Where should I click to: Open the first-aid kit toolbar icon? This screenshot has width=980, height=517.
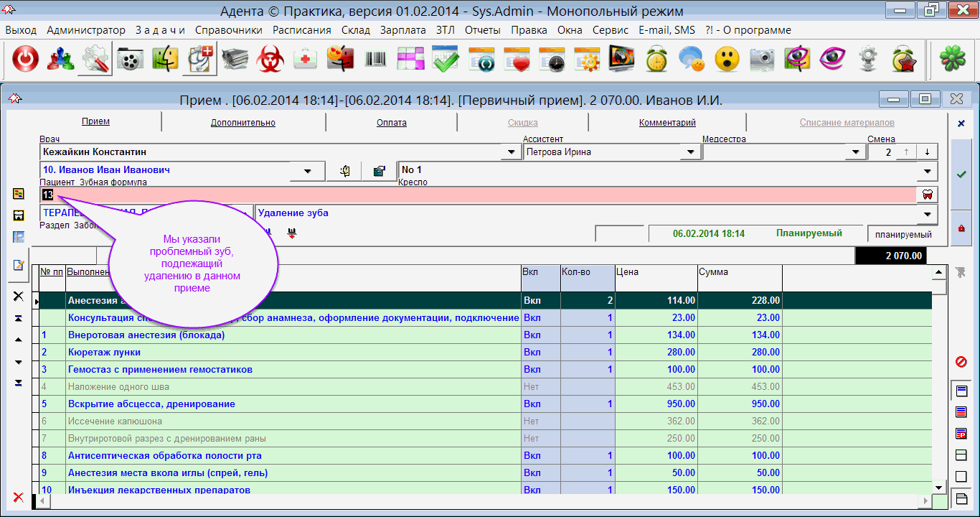306,60
